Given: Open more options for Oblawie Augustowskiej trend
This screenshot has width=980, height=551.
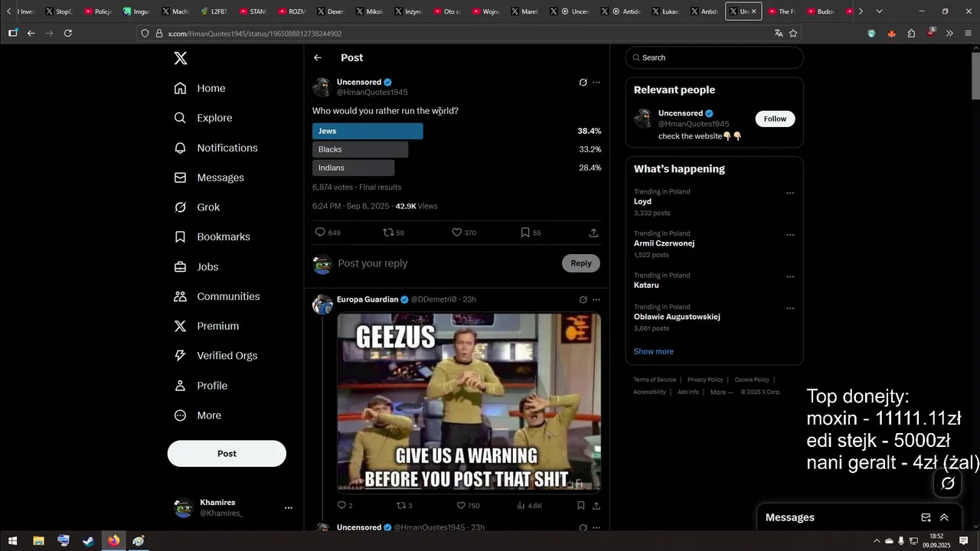Looking at the screenshot, I should tap(790, 308).
